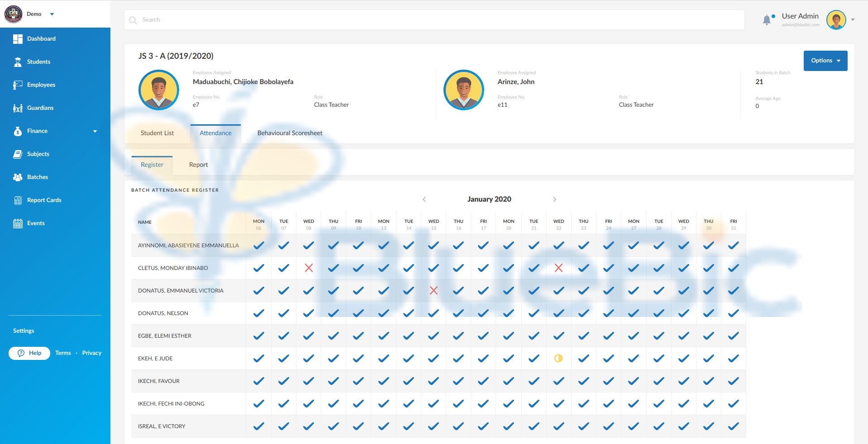
Task: Toggle Cletus's absent mark on Wed 22
Action: coord(558,268)
